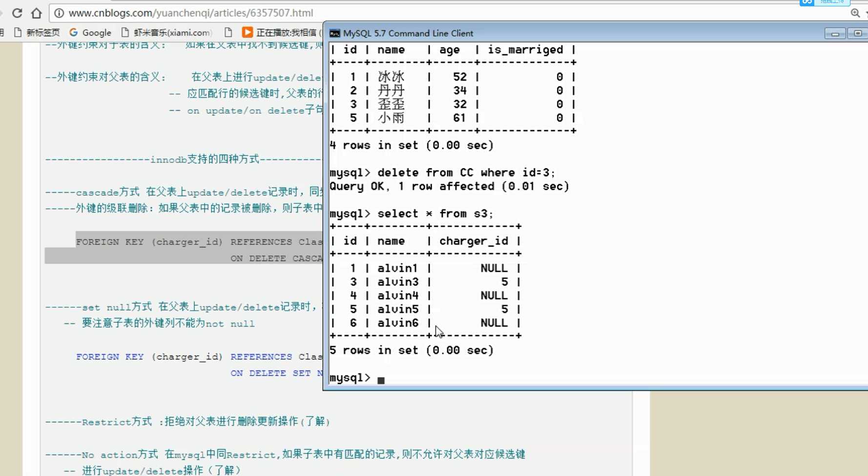Click the MySQL 5.7 Command Line Client title

point(408,33)
